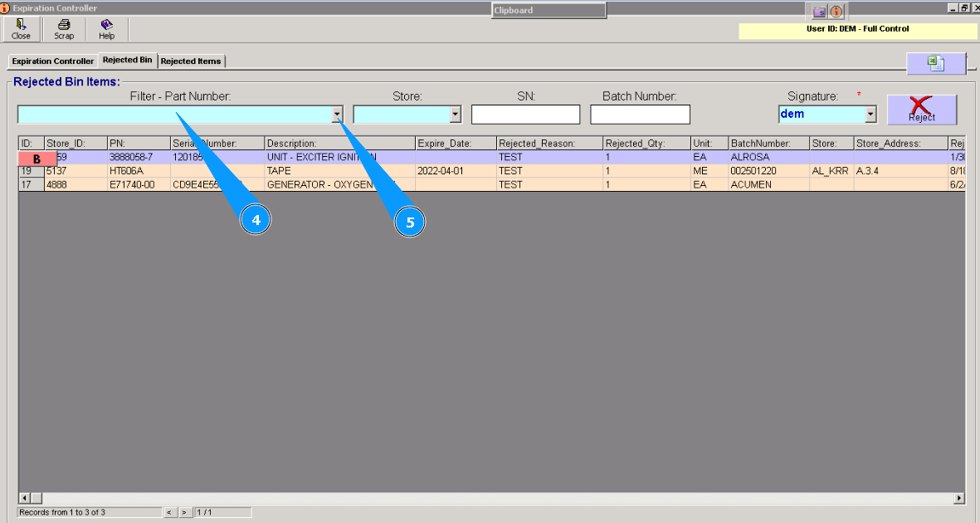Click the Clipboard field in title bar
This screenshot has height=523, width=980.
pos(549,11)
